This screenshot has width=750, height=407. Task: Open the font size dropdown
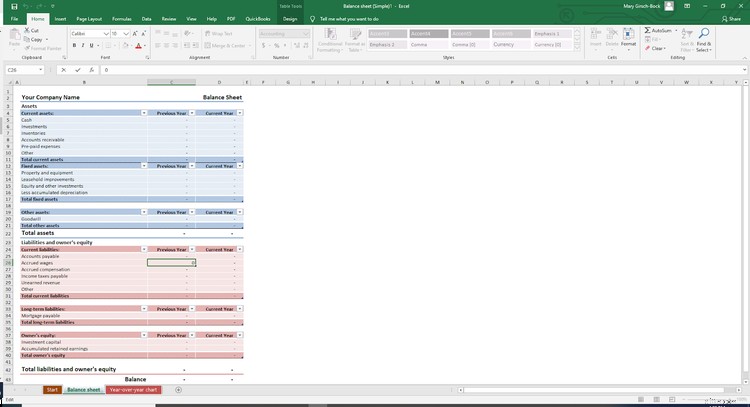pyautogui.click(x=126, y=34)
